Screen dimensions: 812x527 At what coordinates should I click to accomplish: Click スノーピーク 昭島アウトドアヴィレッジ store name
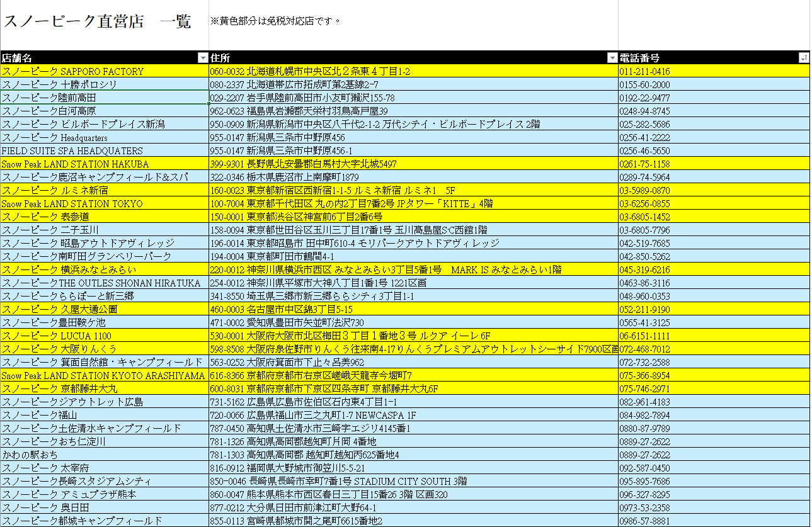pyautogui.click(x=105, y=244)
